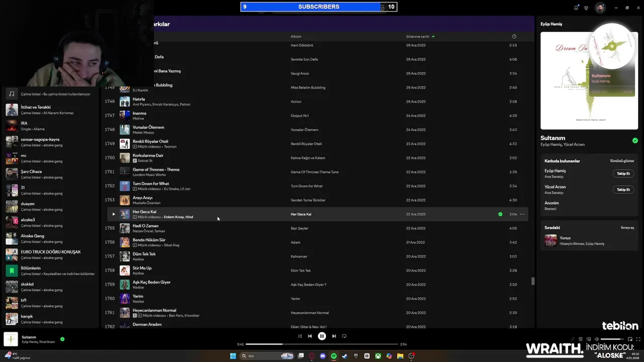The width and height of the screenshot is (644, 362).
Task: Open the miniplayer icon
Action: pos(630,339)
